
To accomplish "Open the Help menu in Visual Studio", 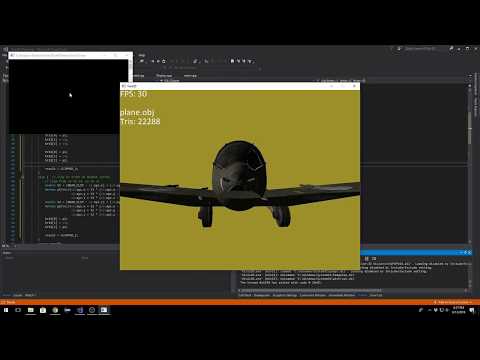I will coord(142,55).
